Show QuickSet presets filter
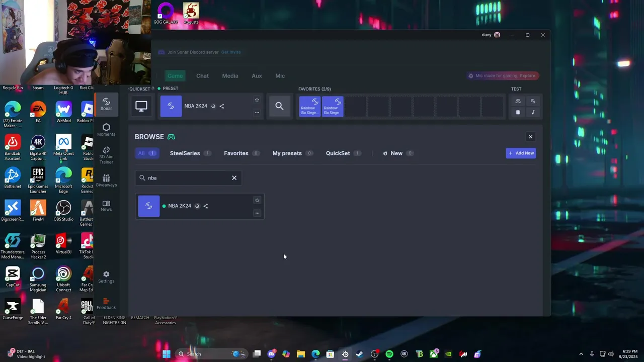Screen dimensions: 644x362 tap(343, 153)
